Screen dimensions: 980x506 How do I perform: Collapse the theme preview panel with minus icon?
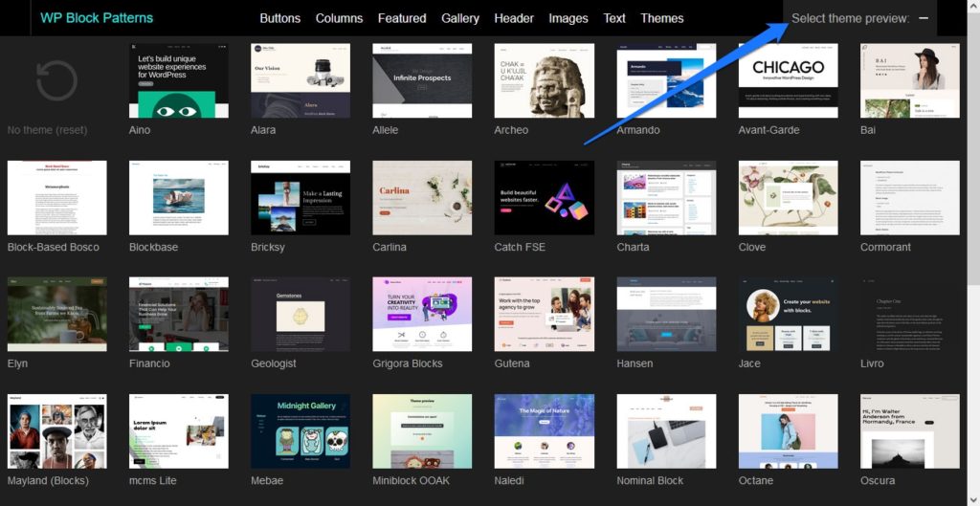[x=924, y=18]
